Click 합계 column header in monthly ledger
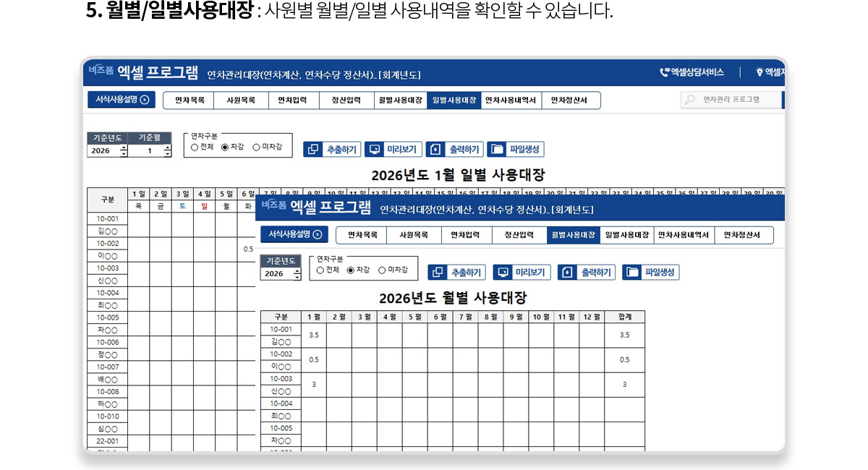Viewport: 868px width, 470px height. [x=624, y=317]
